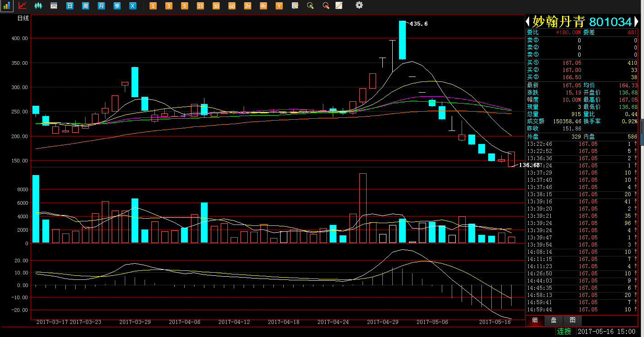Click the 委比 value +100.00%
The height and width of the screenshot is (337, 644).
pos(568,32)
